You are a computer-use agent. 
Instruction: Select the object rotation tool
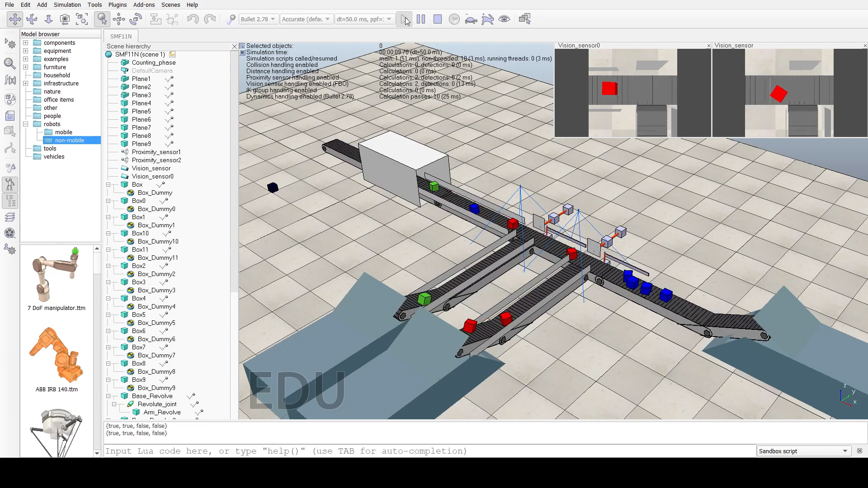pos(136,19)
